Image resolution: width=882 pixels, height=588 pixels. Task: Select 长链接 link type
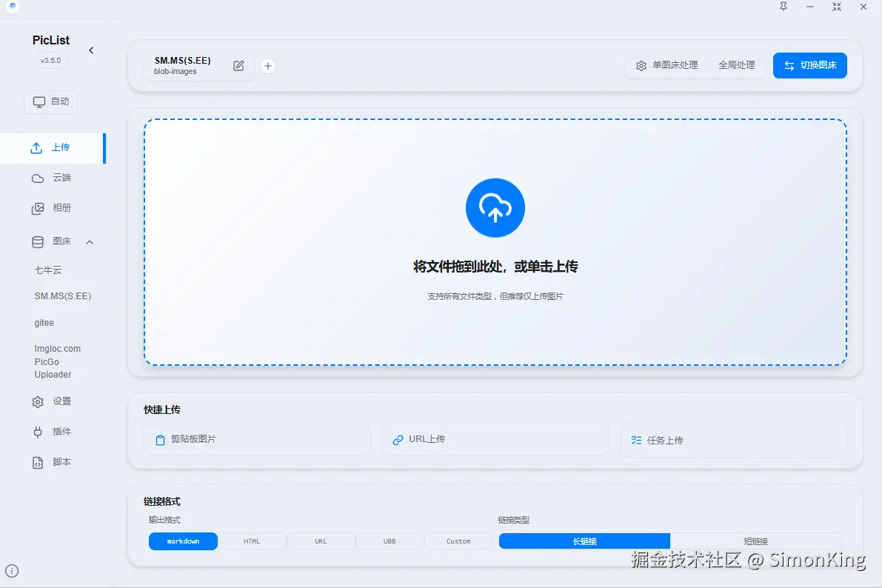[x=584, y=541]
